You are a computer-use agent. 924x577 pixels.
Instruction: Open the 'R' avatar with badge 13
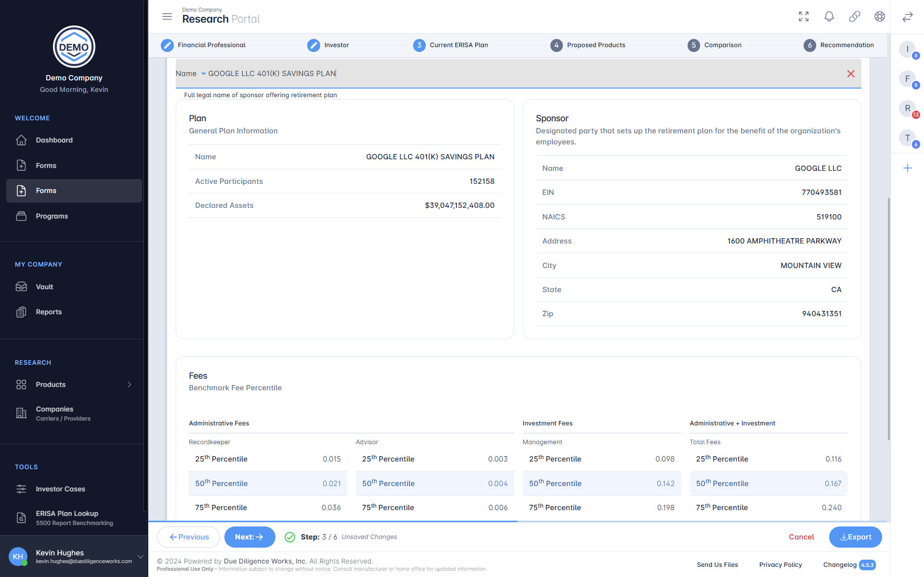(x=908, y=108)
